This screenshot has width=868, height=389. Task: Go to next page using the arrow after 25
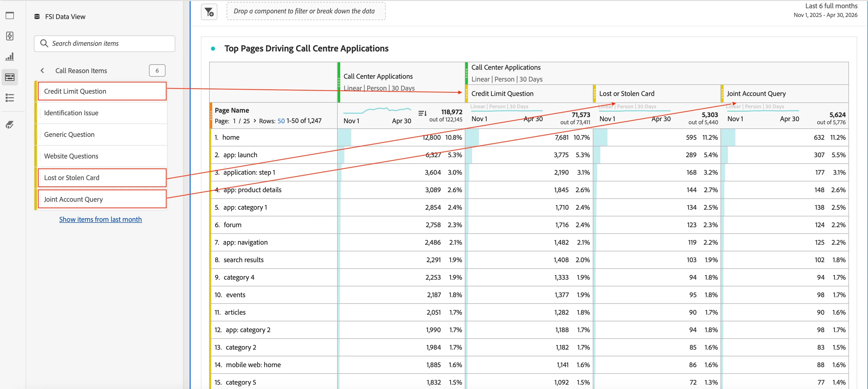click(255, 121)
